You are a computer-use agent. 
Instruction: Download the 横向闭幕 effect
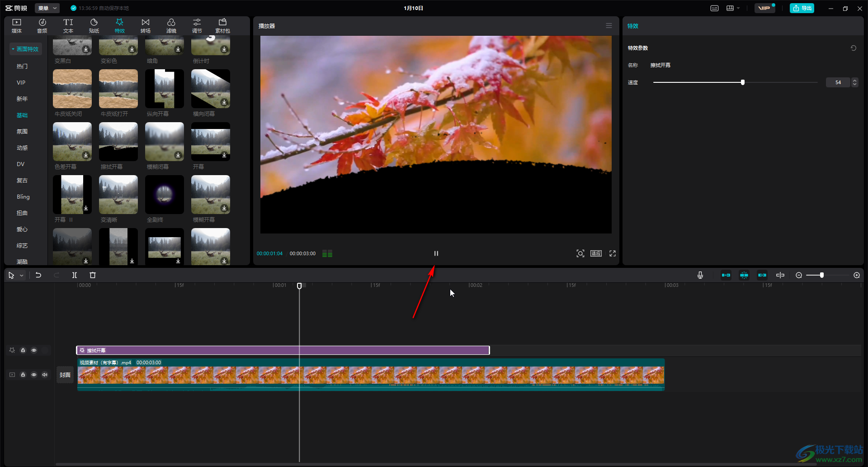point(224,102)
